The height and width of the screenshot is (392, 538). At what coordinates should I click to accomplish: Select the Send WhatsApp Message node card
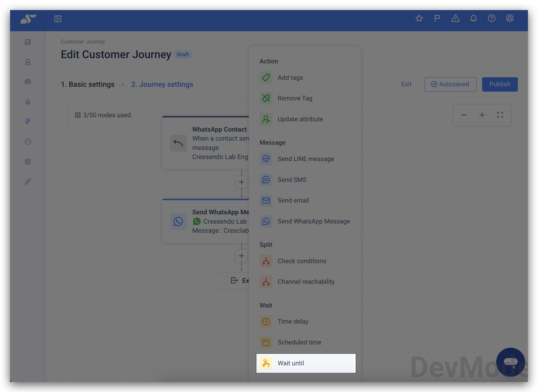206,221
